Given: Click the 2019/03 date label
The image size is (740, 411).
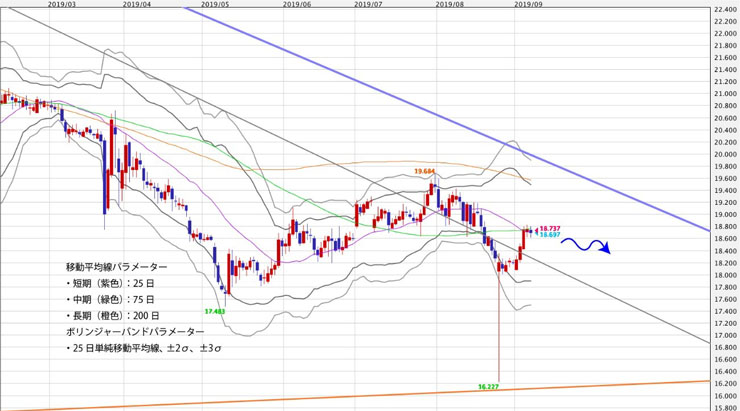Looking at the screenshot, I should 62,4.
